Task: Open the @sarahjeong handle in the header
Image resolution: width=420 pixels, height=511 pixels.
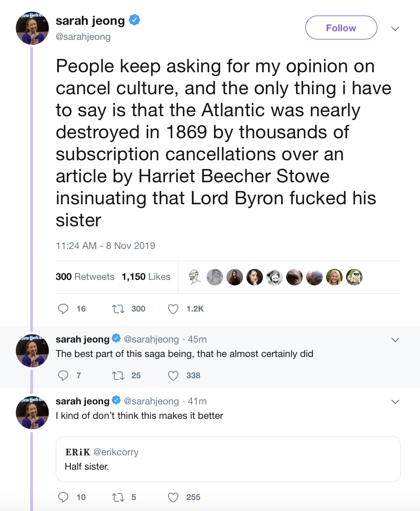Action: coord(83,37)
